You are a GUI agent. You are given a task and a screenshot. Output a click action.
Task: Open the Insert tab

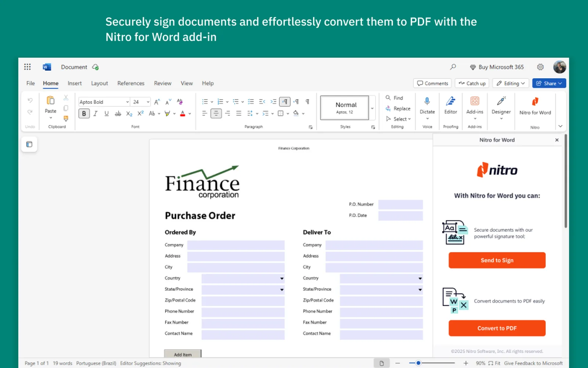[x=75, y=84]
